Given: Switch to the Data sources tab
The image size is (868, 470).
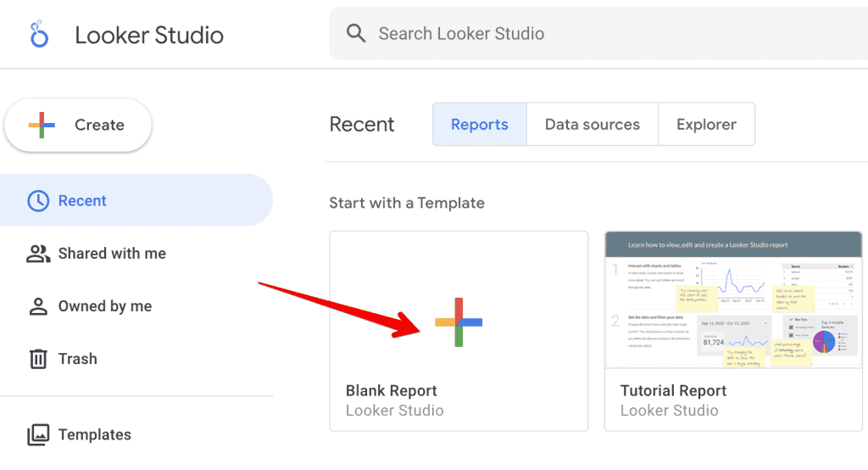Looking at the screenshot, I should pyautogui.click(x=593, y=124).
